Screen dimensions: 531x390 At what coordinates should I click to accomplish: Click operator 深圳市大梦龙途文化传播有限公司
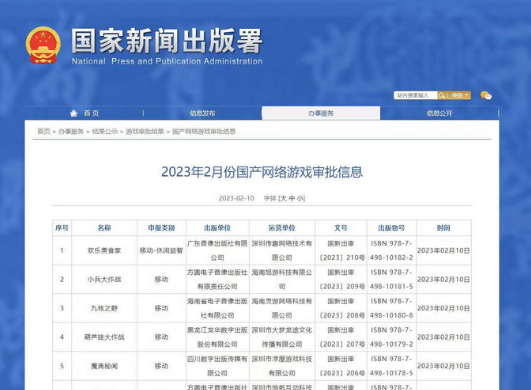[x=282, y=337]
